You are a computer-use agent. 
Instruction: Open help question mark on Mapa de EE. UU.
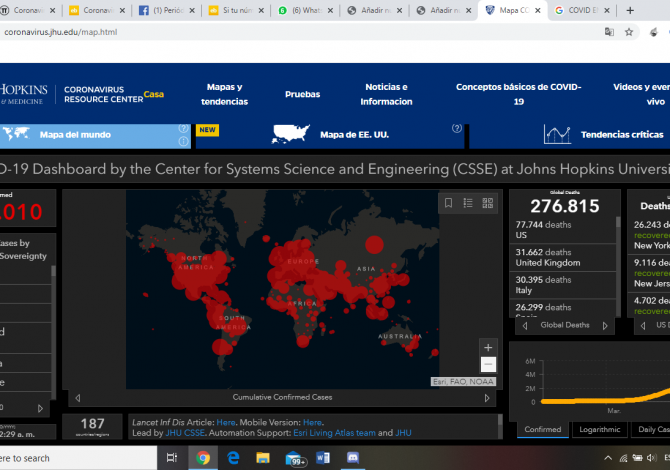pyautogui.click(x=457, y=128)
